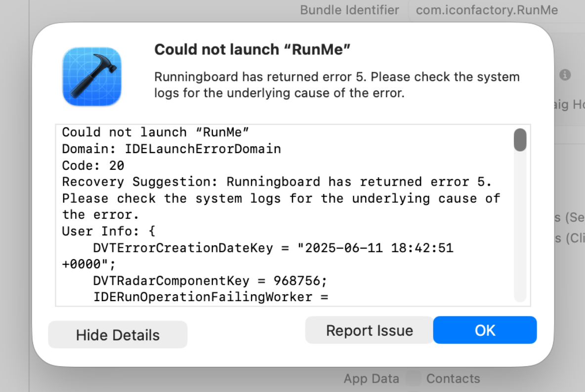This screenshot has width=585, height=392.
Task: Click the DVTRadarComponentKey = 968756 line
Action: (210, 280)
